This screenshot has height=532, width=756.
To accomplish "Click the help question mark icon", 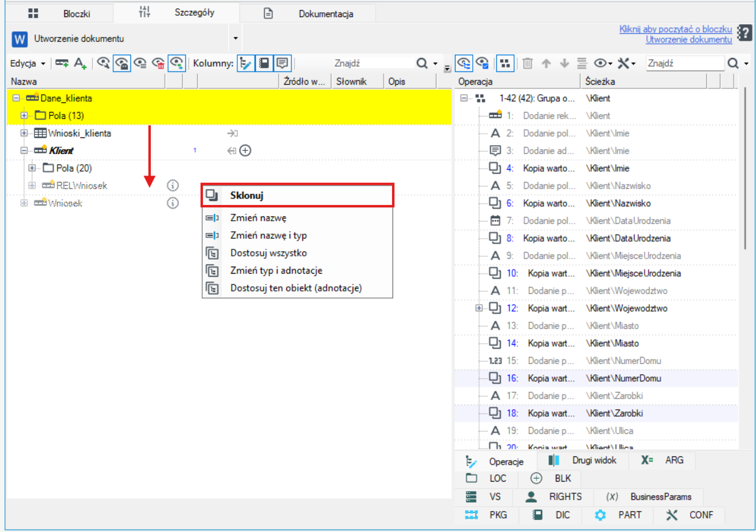I will (745, 33).
